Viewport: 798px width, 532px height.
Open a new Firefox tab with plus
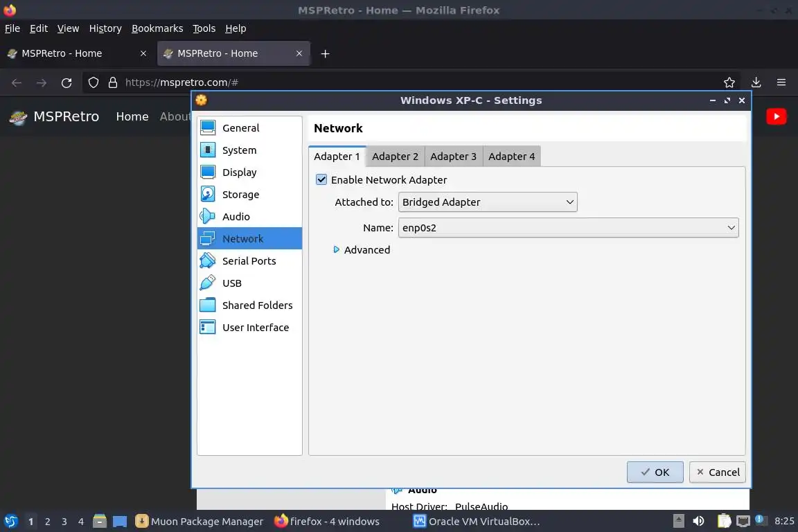(325, 53)
